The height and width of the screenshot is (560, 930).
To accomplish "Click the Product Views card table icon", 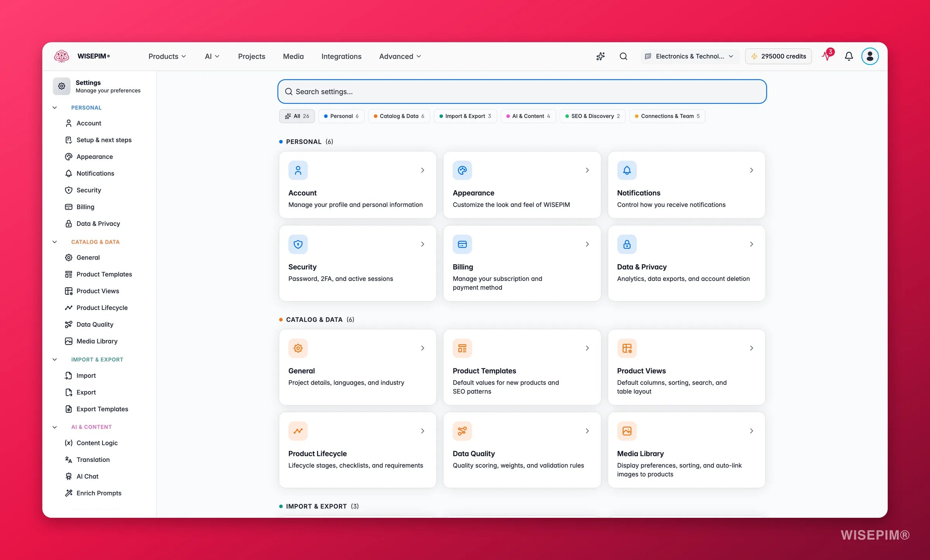I will pyautogui.click(x=627, y=348).
